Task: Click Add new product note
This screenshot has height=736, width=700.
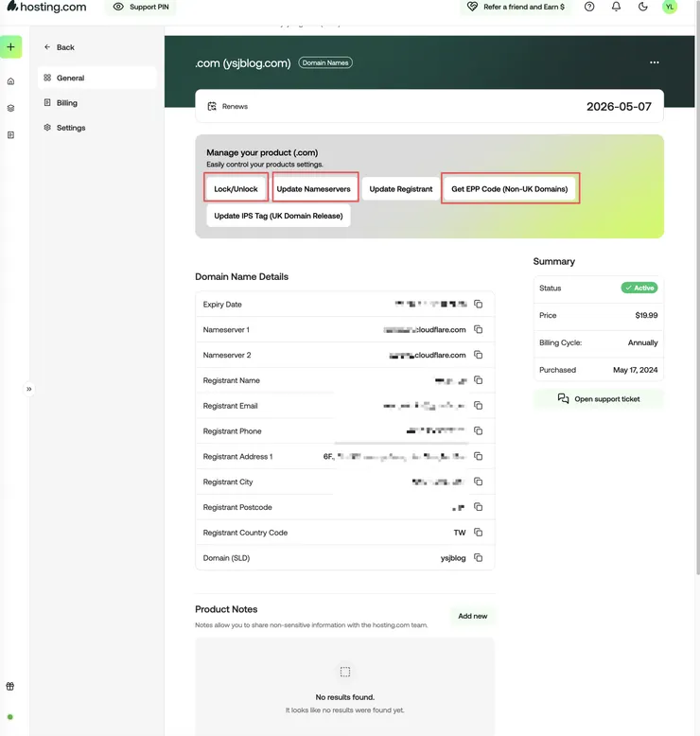Action: [472, 616]
